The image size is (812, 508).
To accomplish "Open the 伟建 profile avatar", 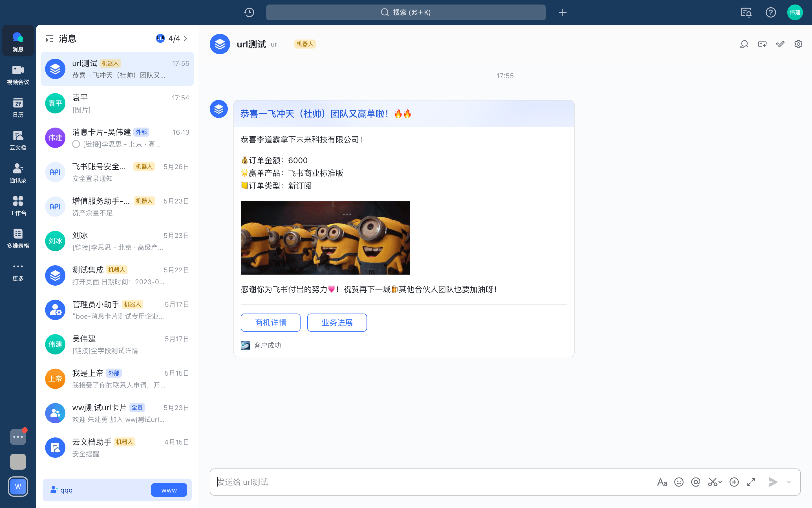I will pyautogui.click(x=795, y=12).
